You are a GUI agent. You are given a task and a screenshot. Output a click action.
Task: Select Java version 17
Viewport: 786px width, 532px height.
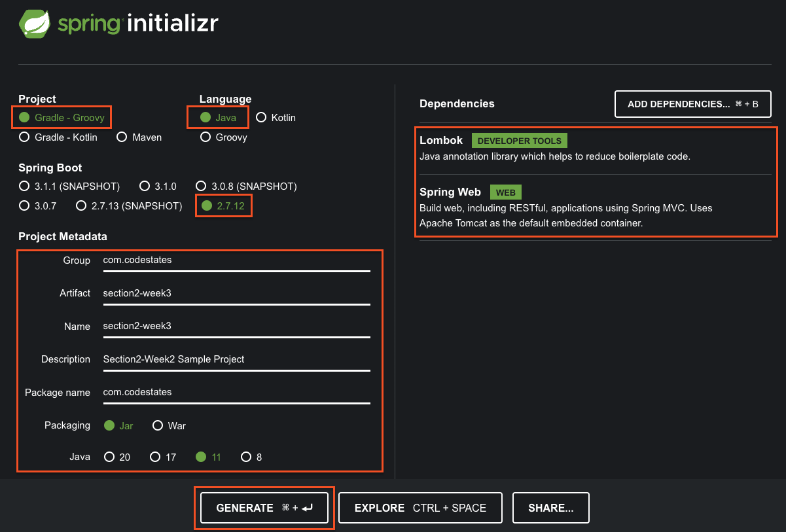[154, 457]
